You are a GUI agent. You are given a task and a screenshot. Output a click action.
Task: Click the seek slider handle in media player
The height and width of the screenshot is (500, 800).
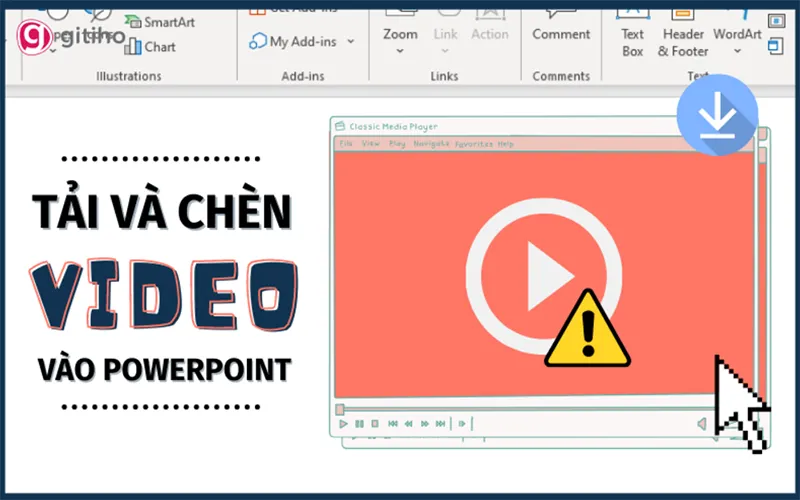point(340,409)
